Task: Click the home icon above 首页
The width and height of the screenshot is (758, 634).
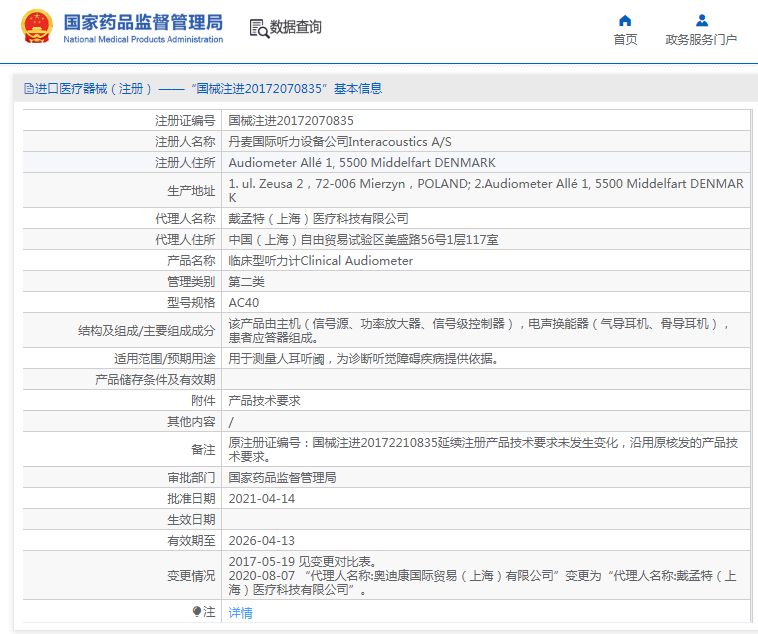Action: (x=625, y=21)
